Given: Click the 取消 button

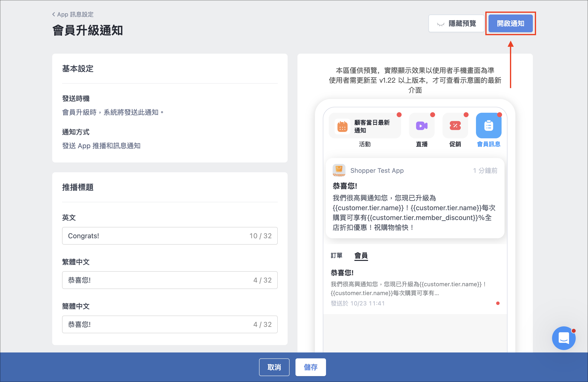Looking at the screenshot, I should pyautogui.click(x=274, y=367).
